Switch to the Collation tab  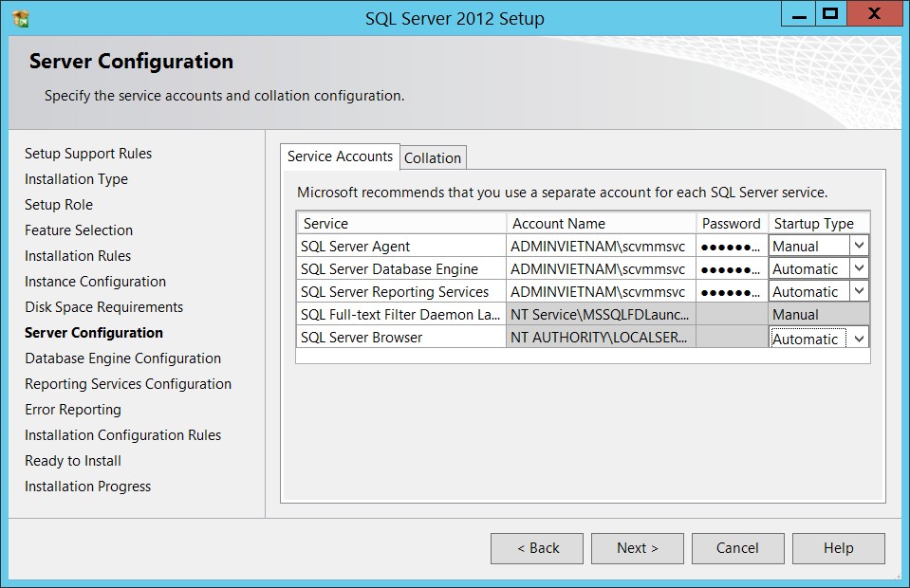433,157
